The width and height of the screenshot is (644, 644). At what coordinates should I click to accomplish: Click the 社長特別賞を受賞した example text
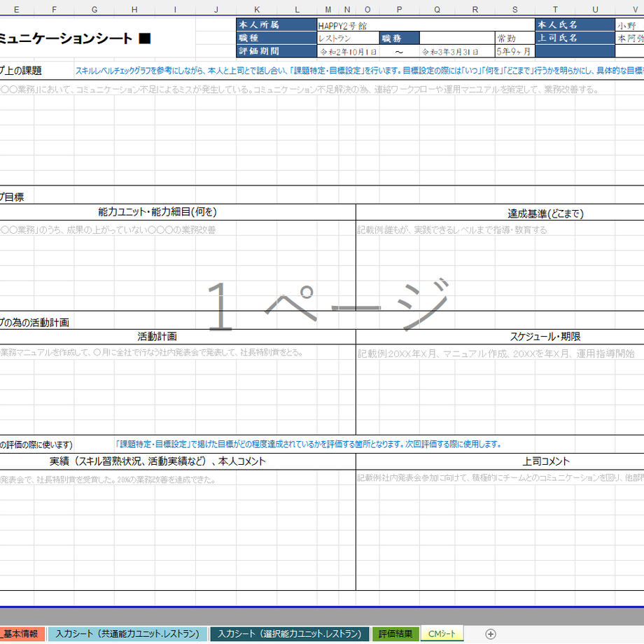tap(108, 479)
